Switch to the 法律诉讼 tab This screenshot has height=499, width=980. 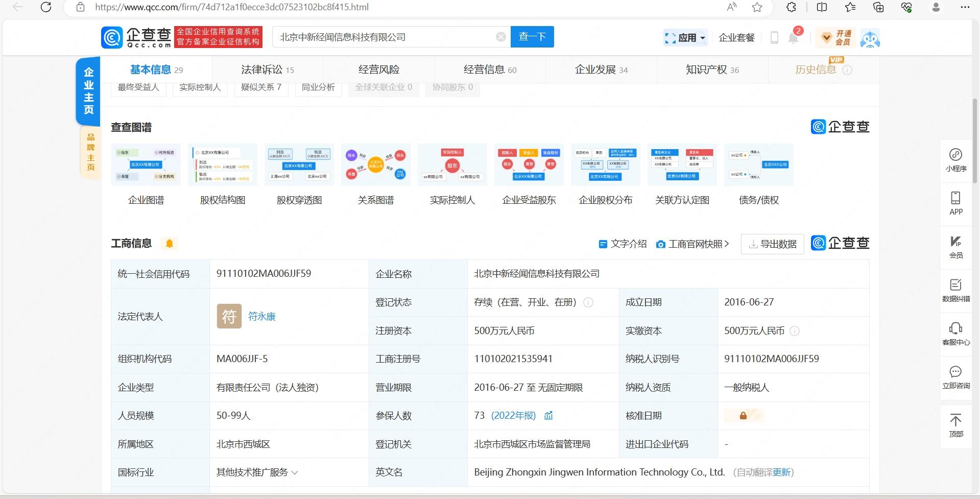point(268,69)
